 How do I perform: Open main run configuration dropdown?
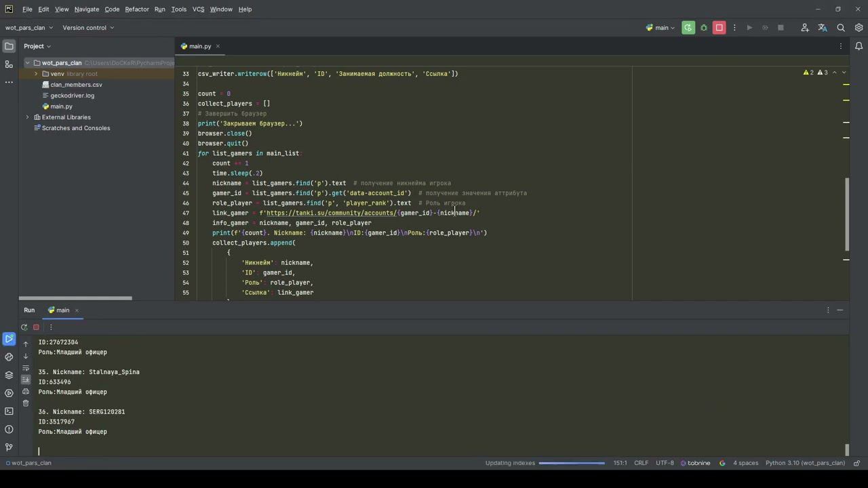point(661,28)
